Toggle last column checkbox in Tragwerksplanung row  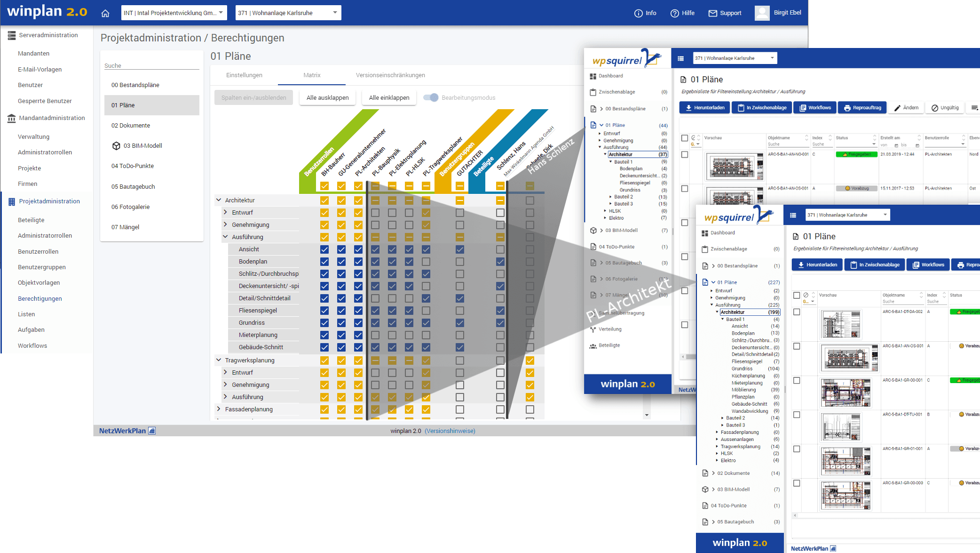coord(530,361)
